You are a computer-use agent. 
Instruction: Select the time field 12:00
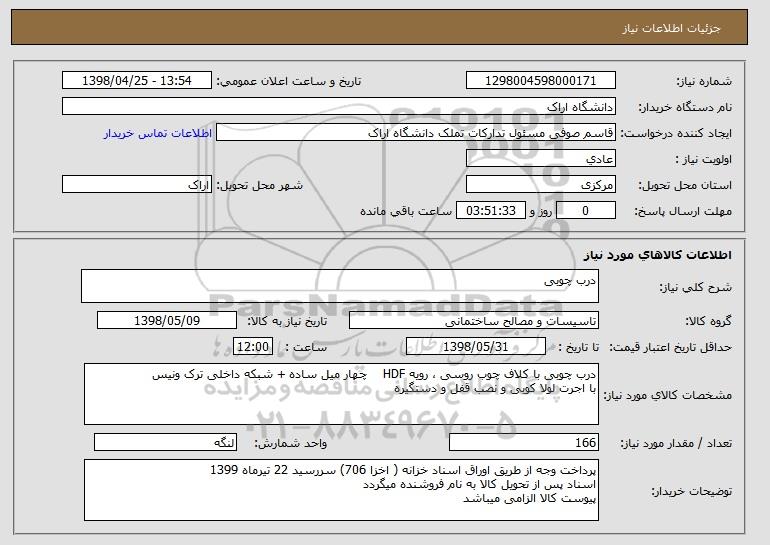pos(253,347)
